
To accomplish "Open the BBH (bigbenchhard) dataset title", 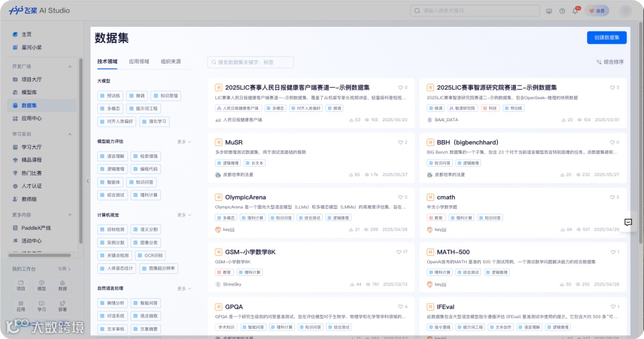I will point(468,143).
